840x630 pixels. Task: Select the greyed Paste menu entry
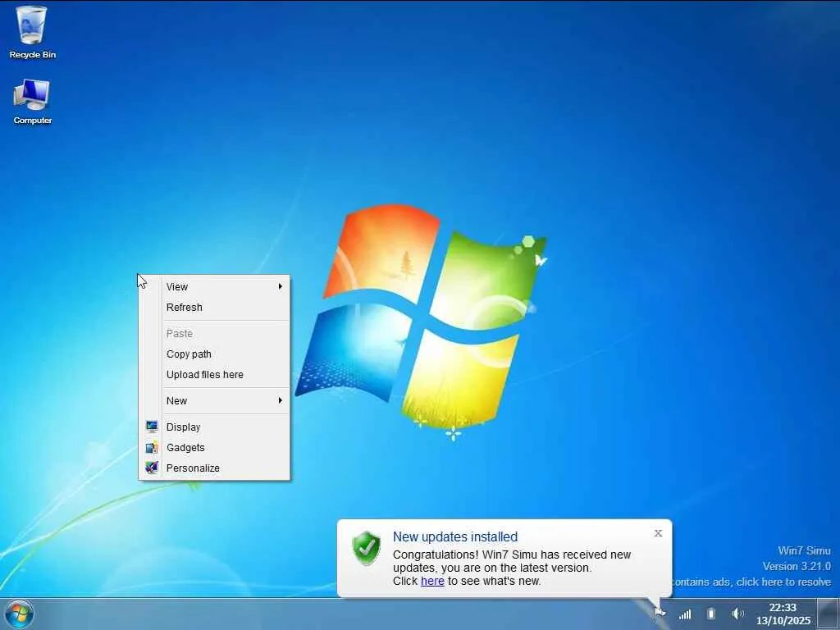coord(214,333)
